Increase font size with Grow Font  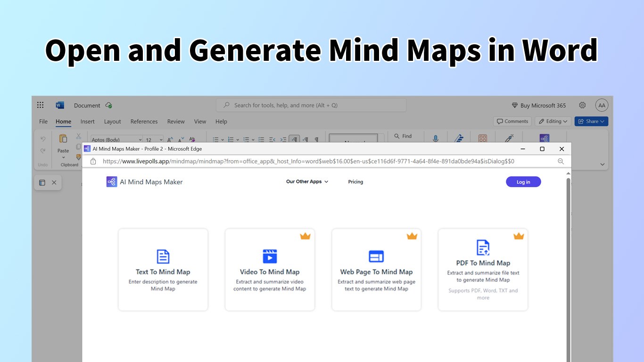pyautogui.click(x=169, y=140)
